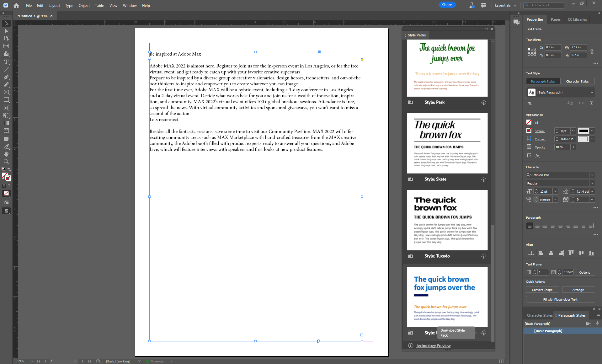This screenshot has width=602, height=364.
Task: Select the Gradient Swatch tool
Action: [x=6, y=123]
